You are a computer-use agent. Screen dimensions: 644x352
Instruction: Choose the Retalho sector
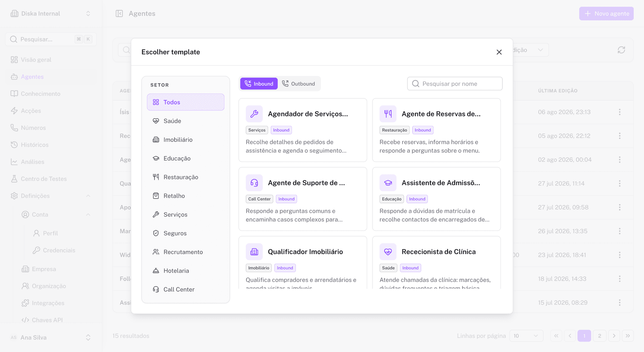[186, 196]
